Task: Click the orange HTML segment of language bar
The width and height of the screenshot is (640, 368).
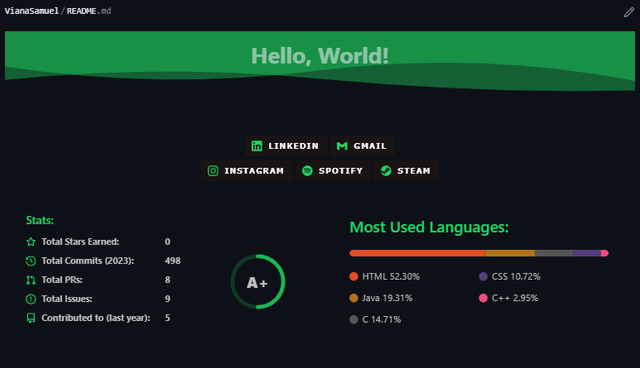Action: (x=417, y=253)
